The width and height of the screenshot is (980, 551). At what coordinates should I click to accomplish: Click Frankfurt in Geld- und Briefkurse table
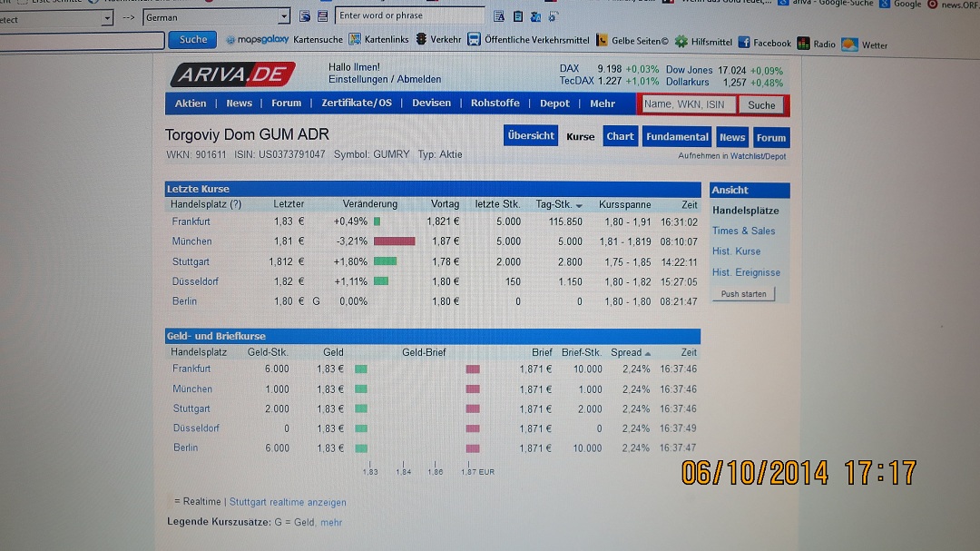pyautogui.click(x=191, y=369)
